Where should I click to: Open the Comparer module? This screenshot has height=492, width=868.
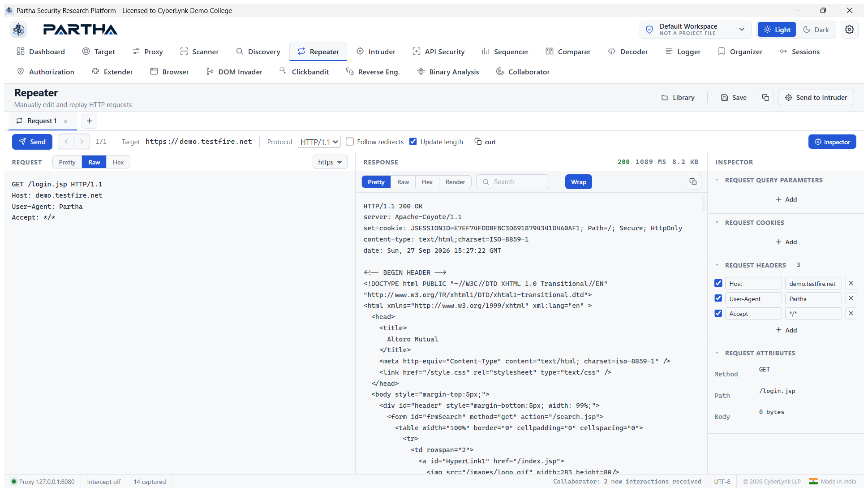coord(568,52)
